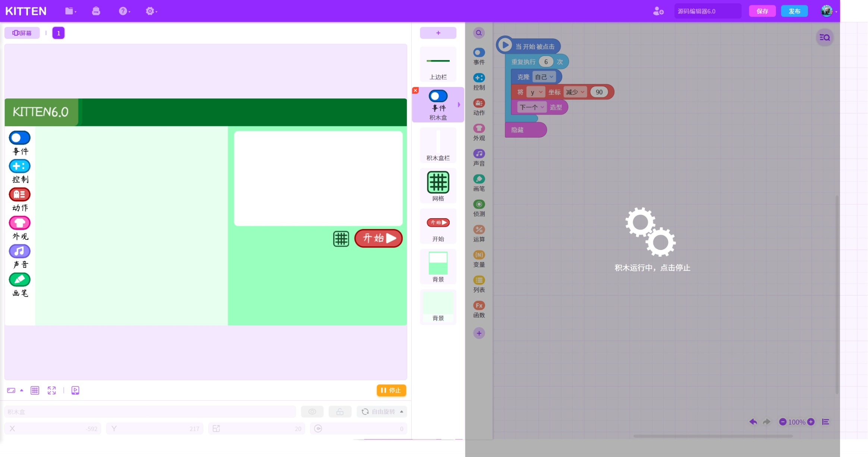Open the 动作 block category

(479, 107)
